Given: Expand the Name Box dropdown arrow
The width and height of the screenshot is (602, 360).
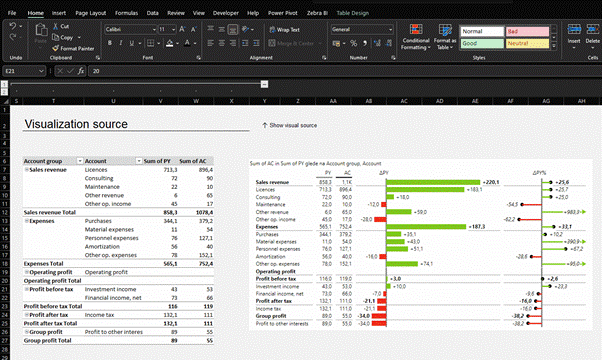Looking at the screenshot, I should [41, 71].
